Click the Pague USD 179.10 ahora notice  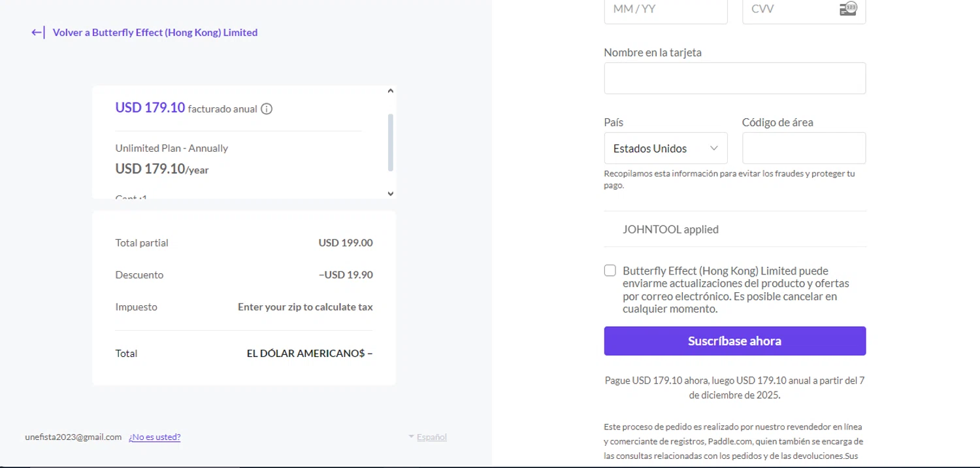[x=735, y=388]
